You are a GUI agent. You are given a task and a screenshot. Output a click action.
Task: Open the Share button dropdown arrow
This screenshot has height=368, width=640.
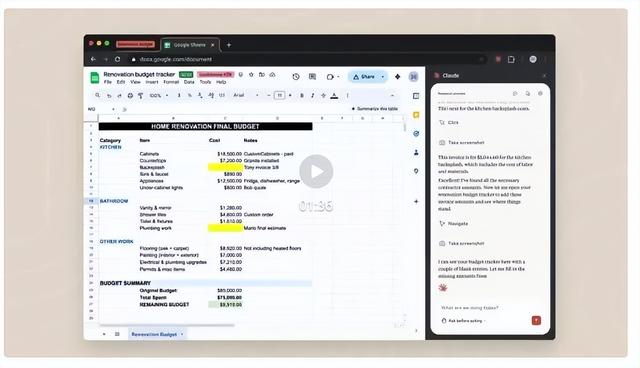pyautogui.click(x=383, y=77)
